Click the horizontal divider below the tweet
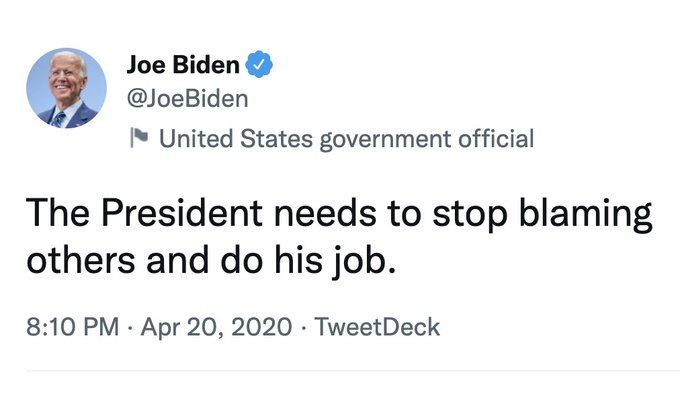 (340, 371)
